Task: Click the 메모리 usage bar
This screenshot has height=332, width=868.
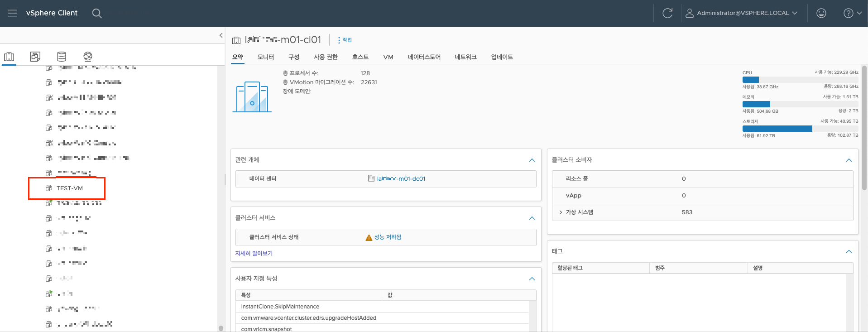Action: point(800,104)
